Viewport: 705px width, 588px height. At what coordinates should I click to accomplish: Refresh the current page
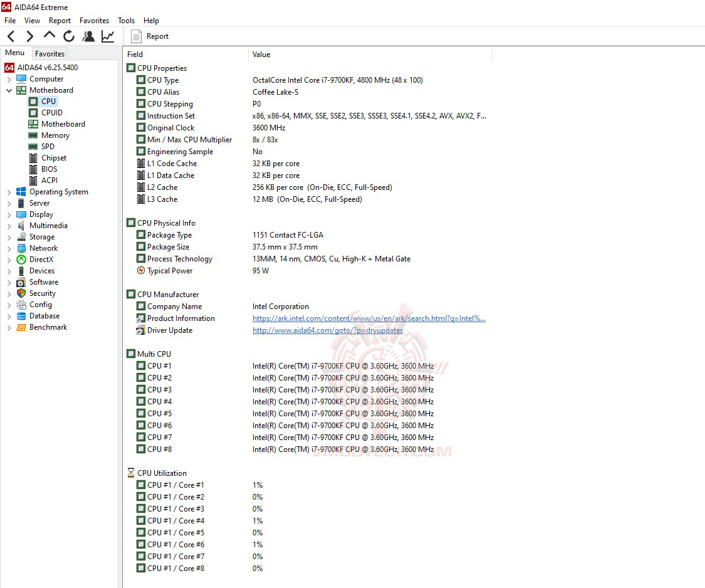(x=69, y=36)
